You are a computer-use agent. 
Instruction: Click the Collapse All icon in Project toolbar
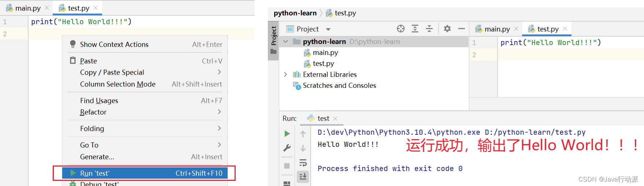click(429, 29)
